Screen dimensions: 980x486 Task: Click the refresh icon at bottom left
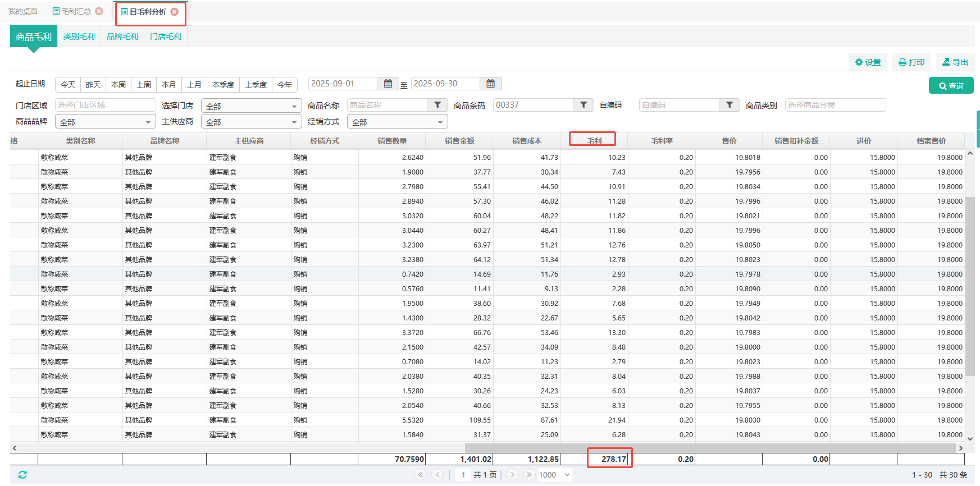pyautogui.click(x=22, y=475)
